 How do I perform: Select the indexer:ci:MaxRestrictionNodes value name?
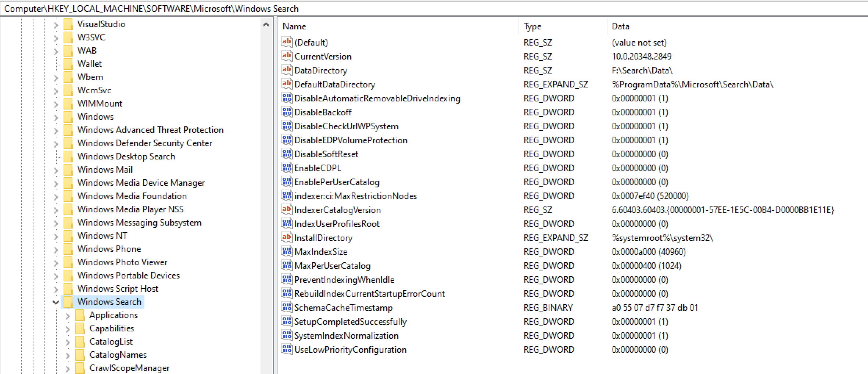pyautogui.click(x=356, y=196)
